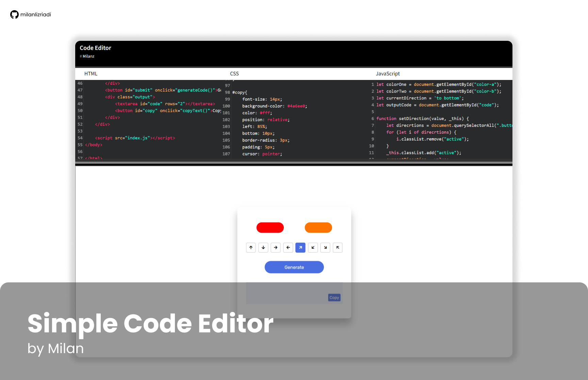588x380 pixels.
Task: Open the milanlizriadi profile link
Action: point(36,15)
